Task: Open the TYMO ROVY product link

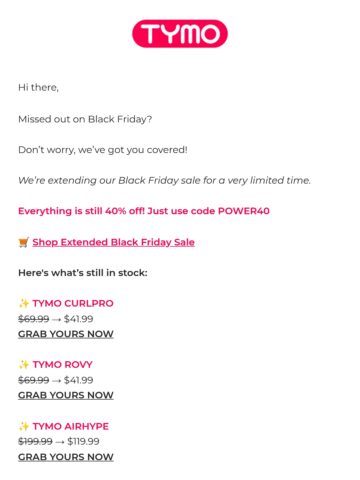Action: click(x=62, y=364)
